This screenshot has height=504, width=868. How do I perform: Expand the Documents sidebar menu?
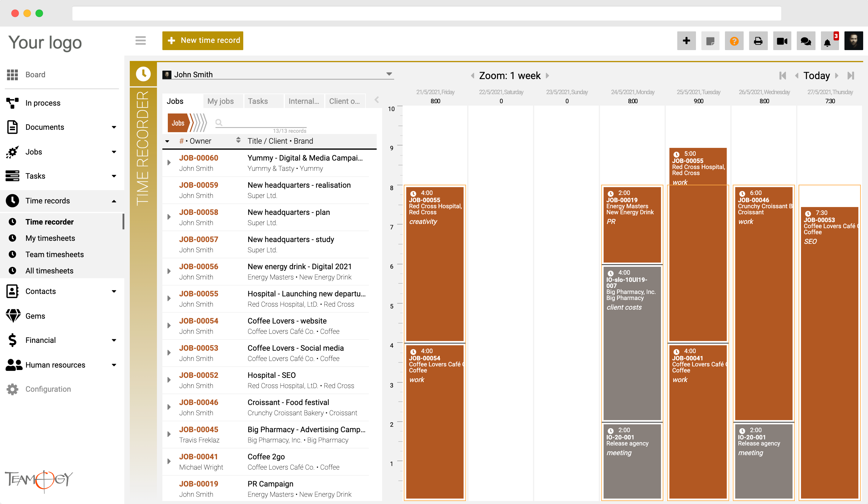coord(114,127)
